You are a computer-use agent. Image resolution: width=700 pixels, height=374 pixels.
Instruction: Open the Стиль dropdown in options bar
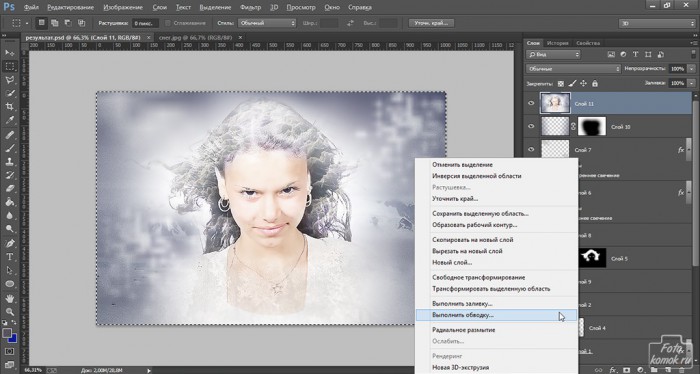tap(267, 23)
